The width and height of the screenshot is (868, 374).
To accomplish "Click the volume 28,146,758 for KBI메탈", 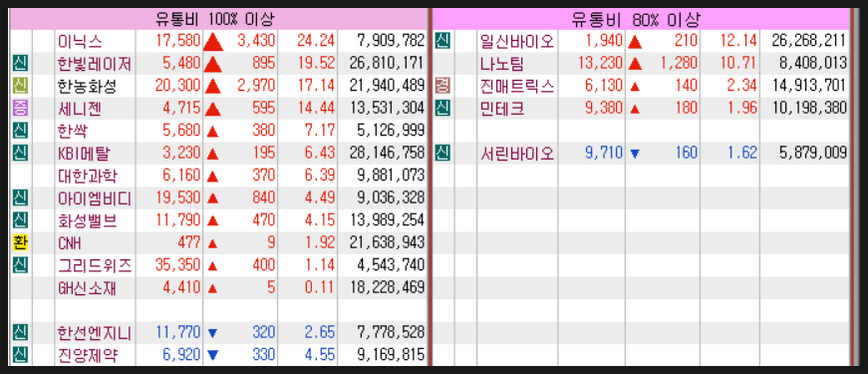I will [387, 154].
